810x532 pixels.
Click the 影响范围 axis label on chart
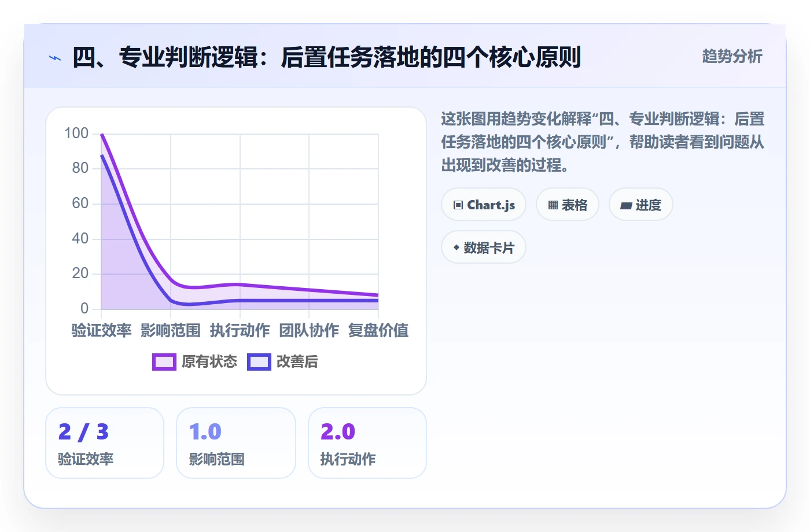(171, 330)
